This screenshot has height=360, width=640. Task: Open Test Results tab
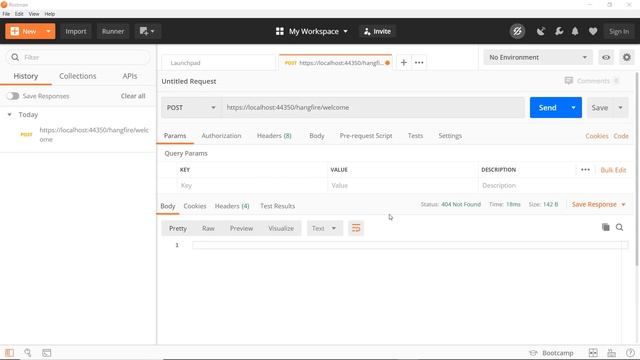pyautogui.click(x=278, y=206)
